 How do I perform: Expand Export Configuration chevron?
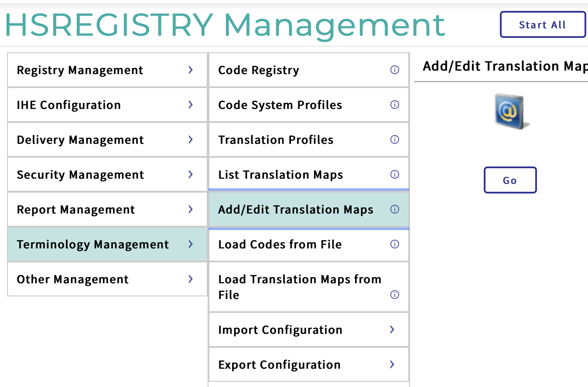coord(392,364)
